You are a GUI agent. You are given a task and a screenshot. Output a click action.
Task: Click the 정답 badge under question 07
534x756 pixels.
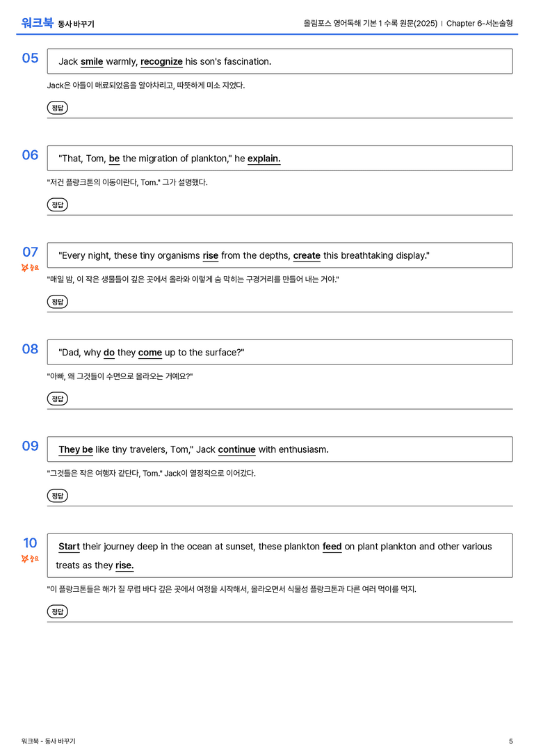click(x=57, y=301)
